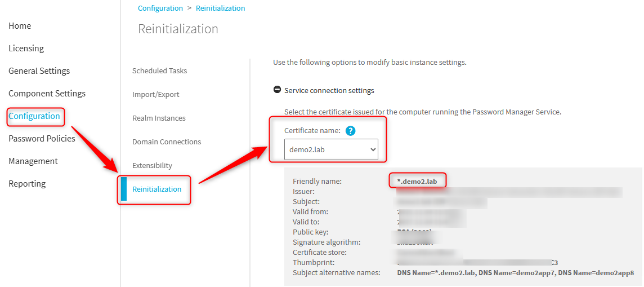Switch to the Scheduled Tasks tab
Image resolution: width=644 pixels, height=287 pixels.
pos(159,71)
